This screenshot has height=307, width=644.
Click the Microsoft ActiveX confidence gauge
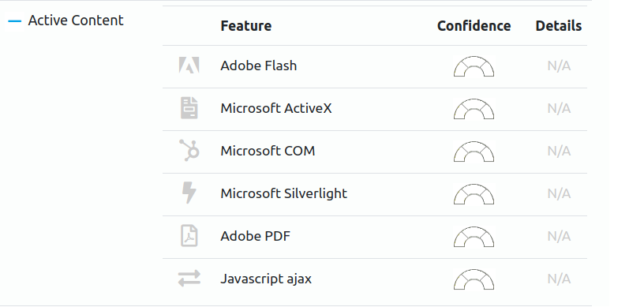point(474,109)
